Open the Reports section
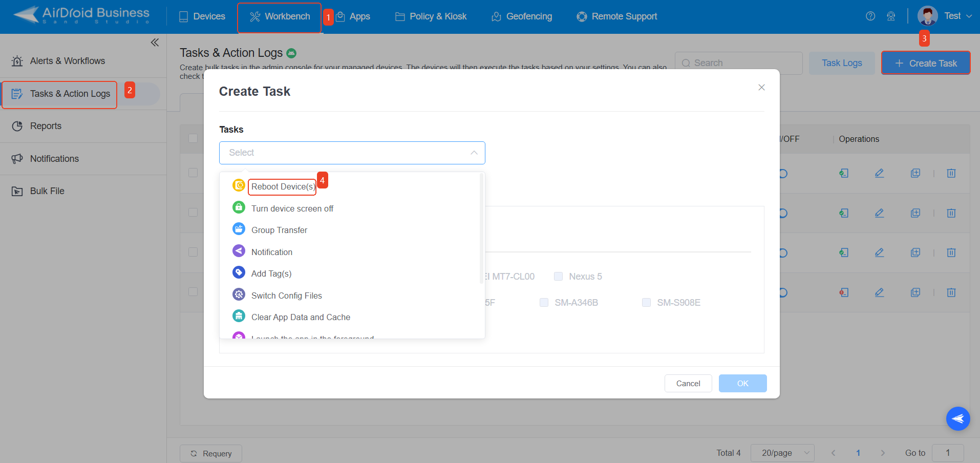This screenshot has height=463, width=980. [47, 126]
